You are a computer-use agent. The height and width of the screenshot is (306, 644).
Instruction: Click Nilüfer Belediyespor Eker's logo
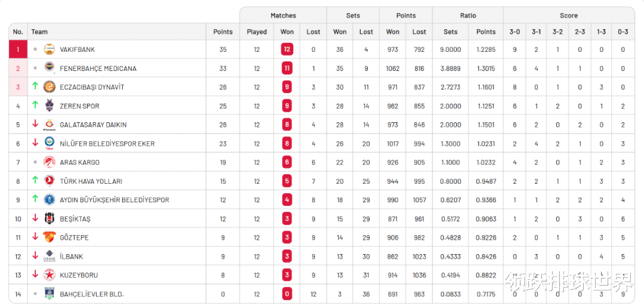[49, 144]
